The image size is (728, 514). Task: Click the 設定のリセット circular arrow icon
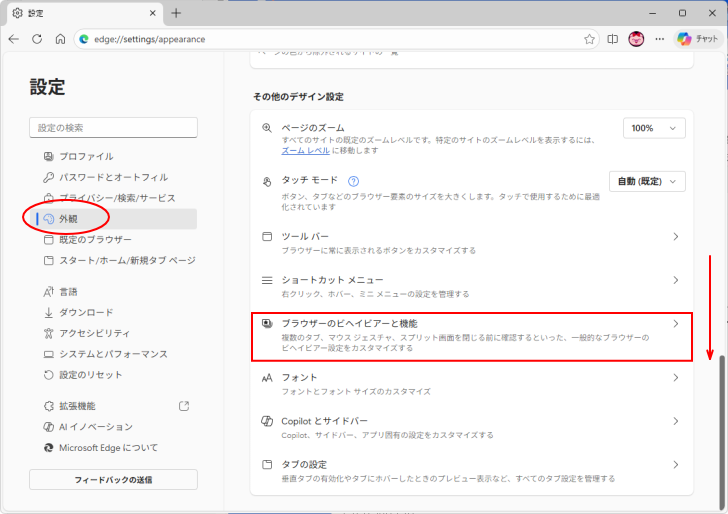click(49, 375)
